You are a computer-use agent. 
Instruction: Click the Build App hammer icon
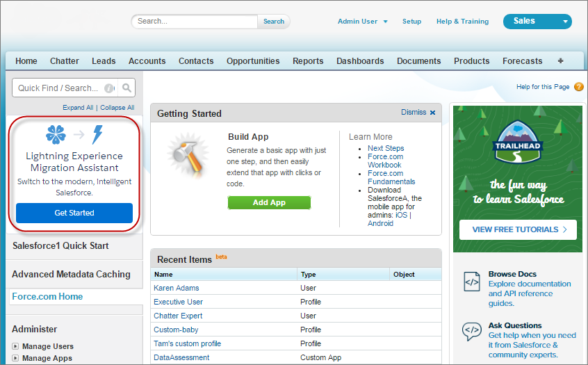[x=188, y=156]
